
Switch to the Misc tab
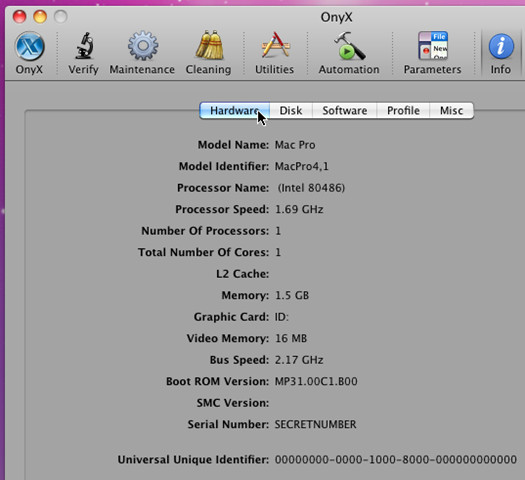point(451,110)
